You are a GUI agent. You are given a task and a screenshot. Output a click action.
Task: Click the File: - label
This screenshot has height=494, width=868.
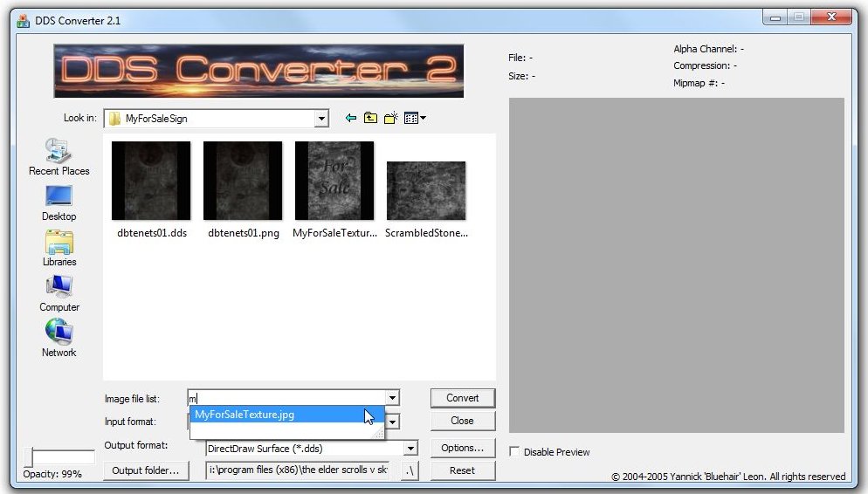[520, 58]
